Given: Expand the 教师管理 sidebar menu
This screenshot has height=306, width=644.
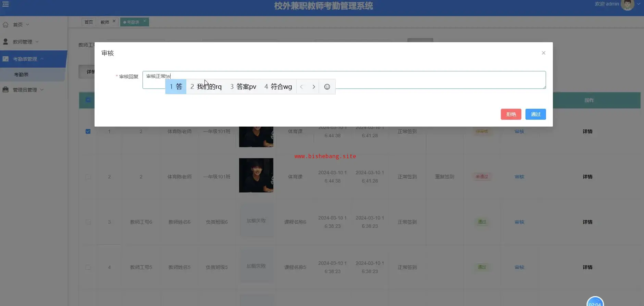Looking at the screenshot, I should pyautogui.click(x=37, y=42).
